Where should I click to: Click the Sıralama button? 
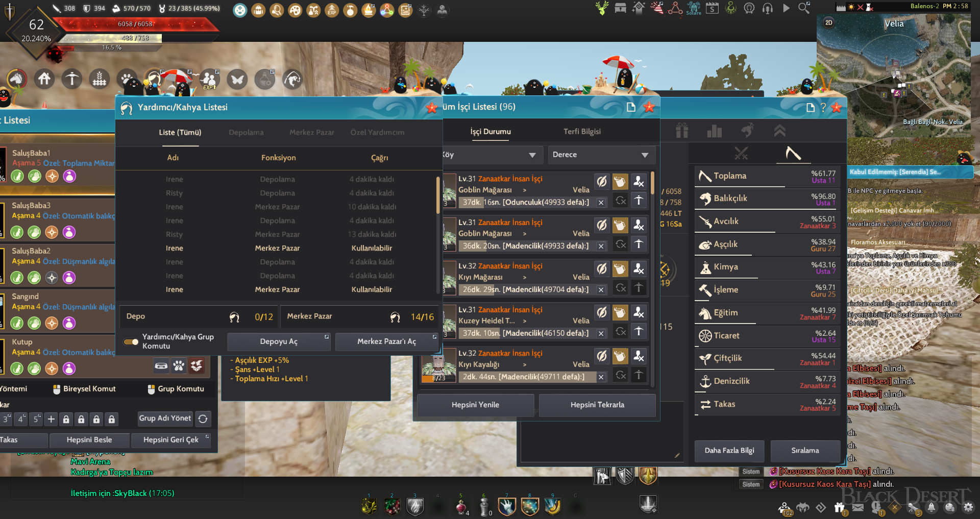pos(805,451)
